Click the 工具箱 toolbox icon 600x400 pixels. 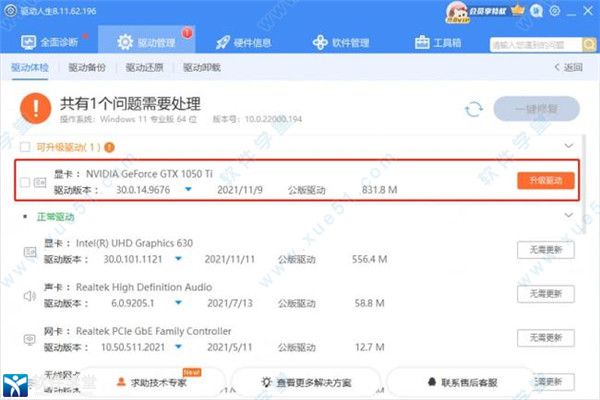(422, 42)
